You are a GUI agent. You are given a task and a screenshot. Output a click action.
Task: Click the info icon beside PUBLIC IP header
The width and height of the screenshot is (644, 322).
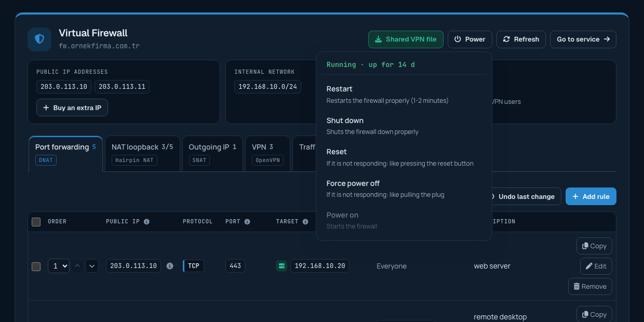146,222
